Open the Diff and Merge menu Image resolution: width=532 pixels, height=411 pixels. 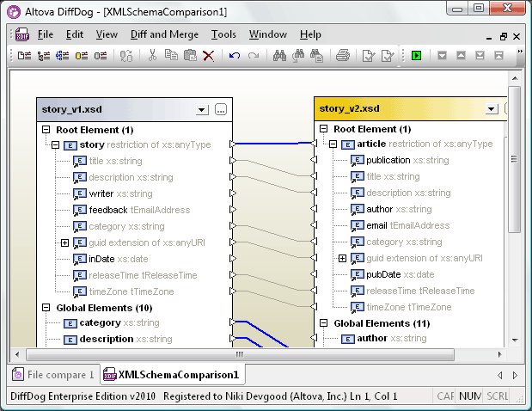[164, 34]
